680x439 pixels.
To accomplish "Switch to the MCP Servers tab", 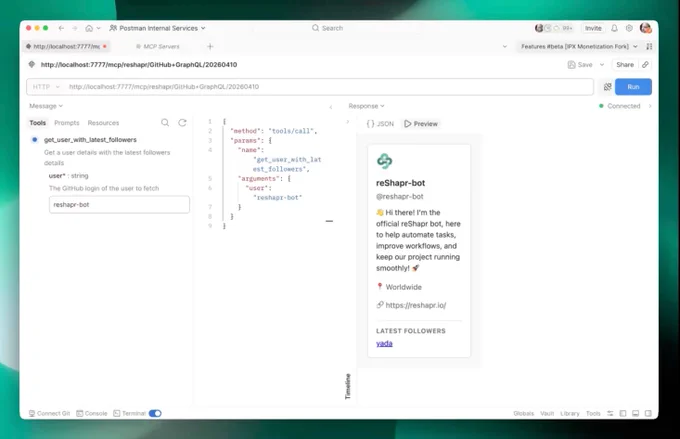I will [157, 46].
